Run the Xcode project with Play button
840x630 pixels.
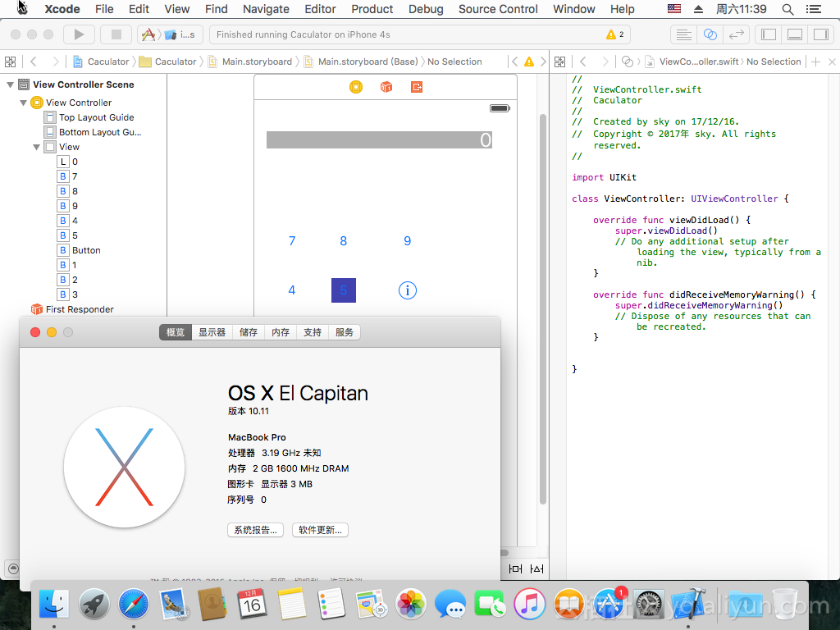79,34
